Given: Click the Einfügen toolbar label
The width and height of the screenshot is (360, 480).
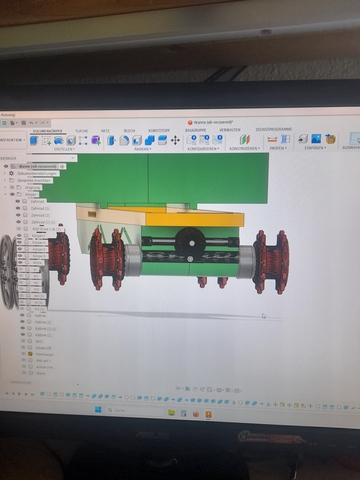Looking at the screenshot, I should tap(314, 148).
